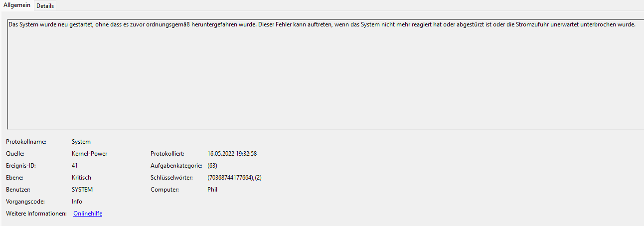Viewport: 644px width, 226px height.
Task: Click the Quelle label
Action: point(15,154)
